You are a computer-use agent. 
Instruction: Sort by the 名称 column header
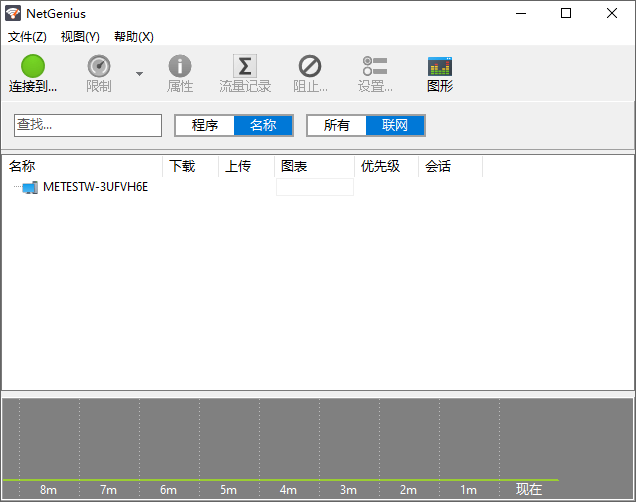click(82, 166)
